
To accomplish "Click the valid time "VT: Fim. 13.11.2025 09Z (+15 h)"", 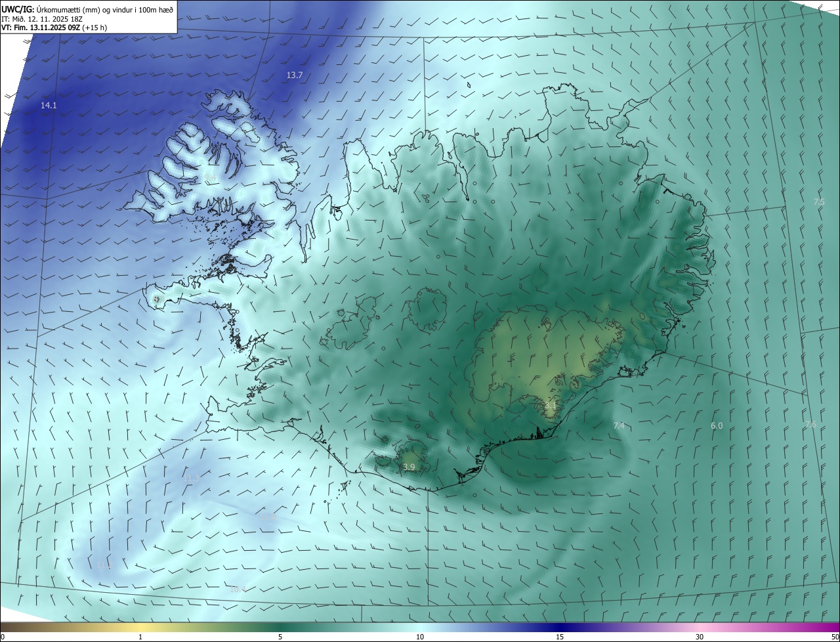I will click(x=54, y=28).
